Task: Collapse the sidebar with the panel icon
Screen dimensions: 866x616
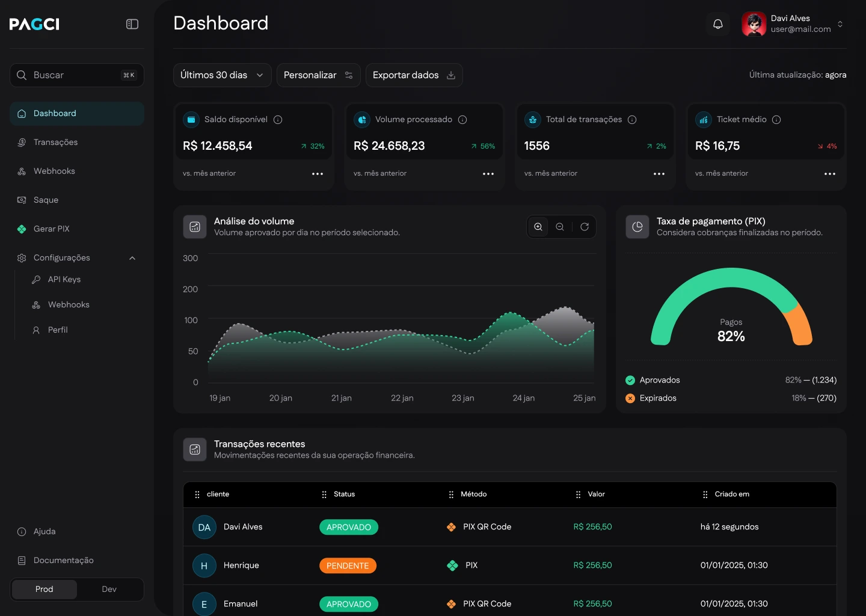Action: 132,24
